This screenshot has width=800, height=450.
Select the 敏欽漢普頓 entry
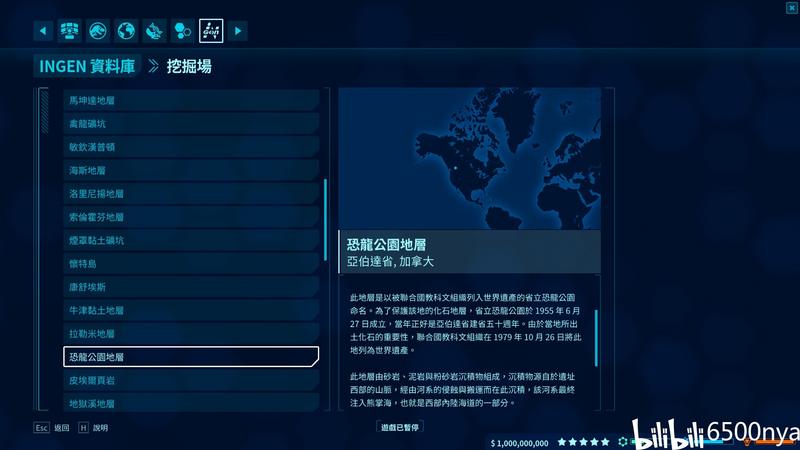pos(191,147)
